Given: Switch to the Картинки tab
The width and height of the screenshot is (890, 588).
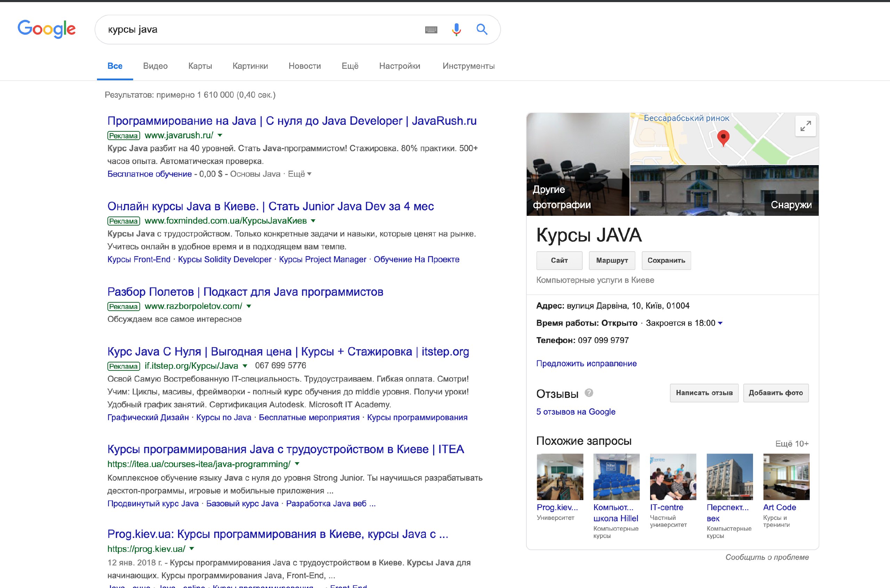Looking at the screenshot, I should [x=250, y=66].
